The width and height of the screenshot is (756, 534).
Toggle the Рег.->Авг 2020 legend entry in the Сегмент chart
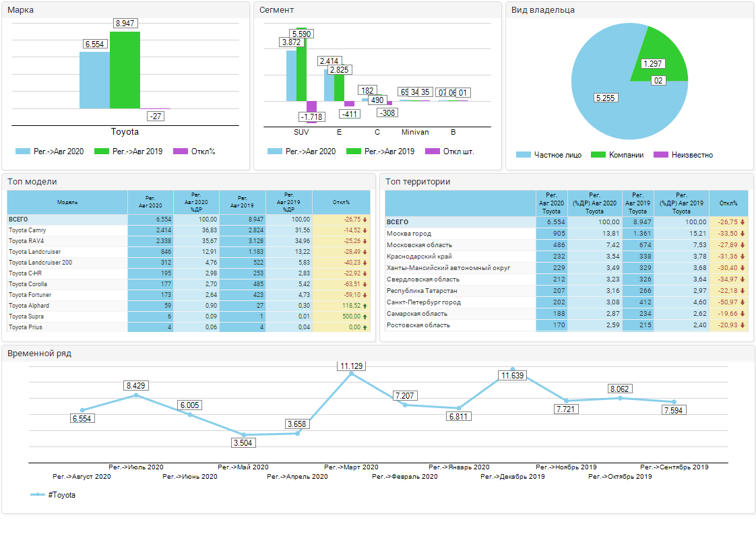[301, 152]
